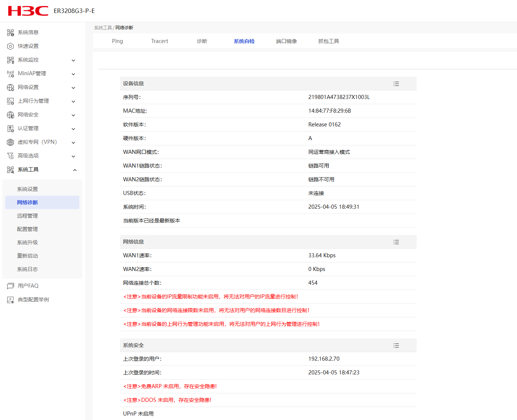Select the 系统自检 tab

244,41
